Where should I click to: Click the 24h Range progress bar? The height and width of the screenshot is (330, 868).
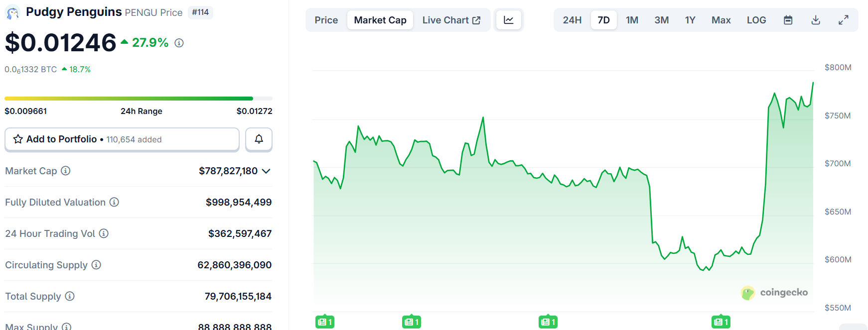[x=139, y=99]
